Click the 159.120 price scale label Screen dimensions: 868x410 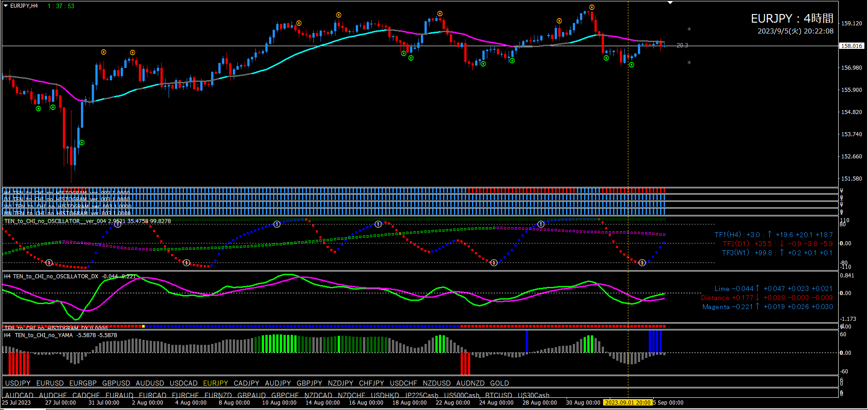pyautogui.click(x=852, y=24)
